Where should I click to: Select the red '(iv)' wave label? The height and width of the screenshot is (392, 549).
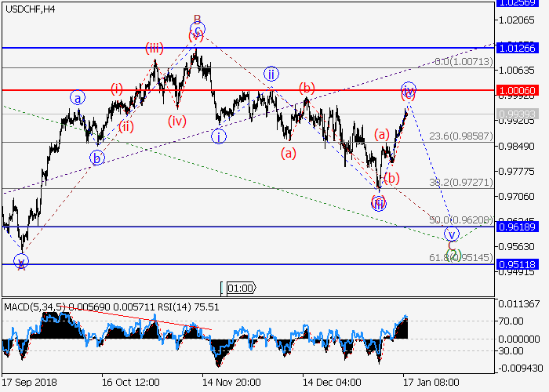[x=177, y=121]
